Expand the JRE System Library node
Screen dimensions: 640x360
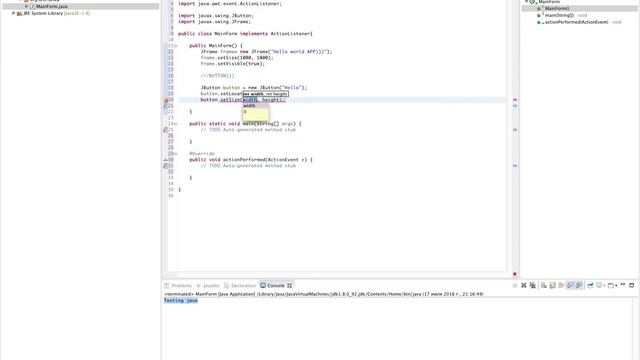[x=13, y=13]
